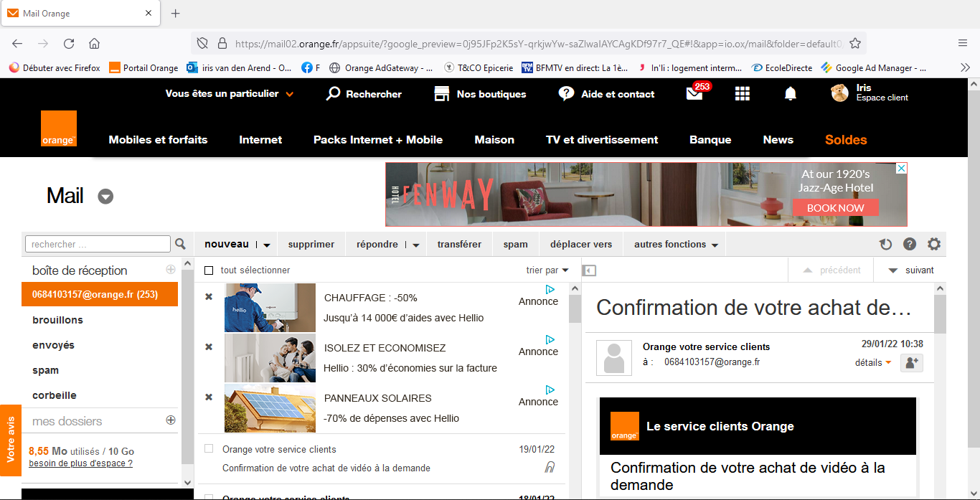980x500 pixels.
Task: Dismiss ISOLEZ ET ECONOMISEZ ad with X
Action: (209, 346)
